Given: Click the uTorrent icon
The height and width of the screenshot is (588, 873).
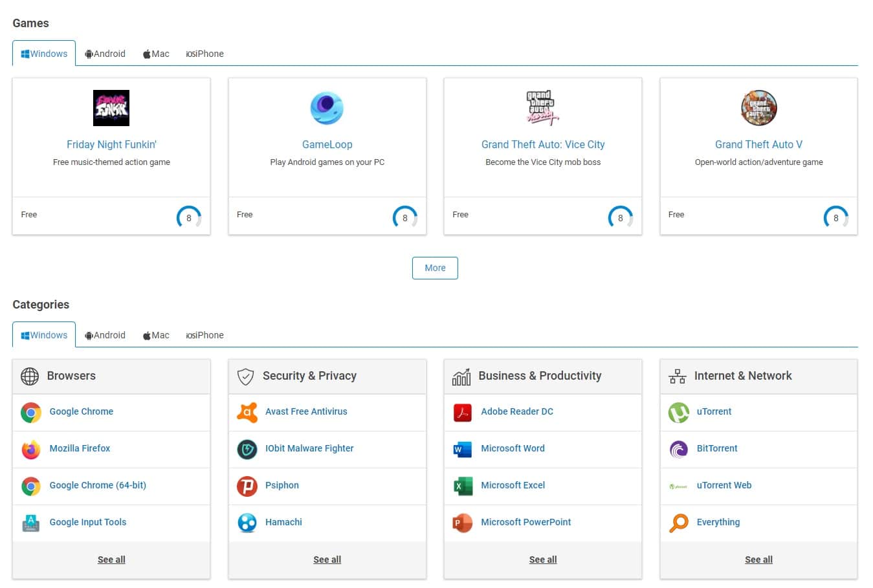Looking at the screenshot, I should click(x=679, y=412).
